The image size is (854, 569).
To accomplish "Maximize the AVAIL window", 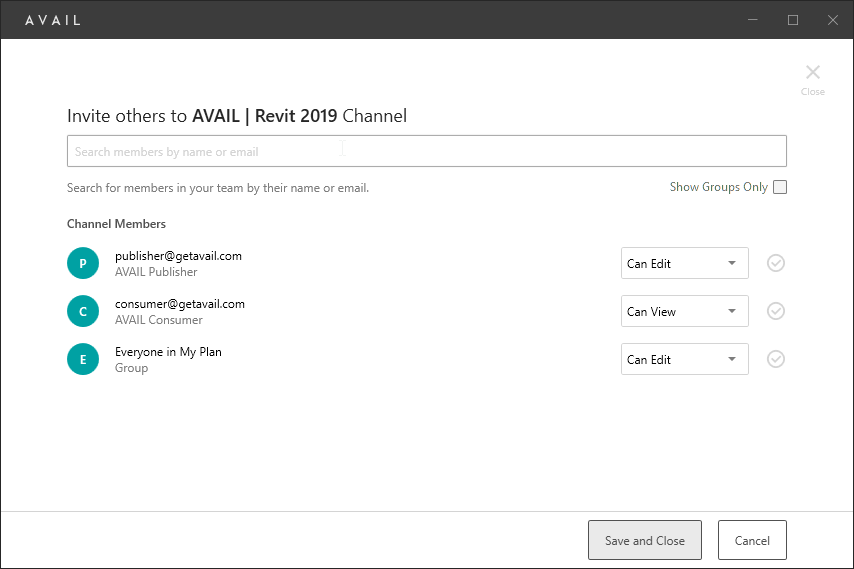I will coord(793,20).
